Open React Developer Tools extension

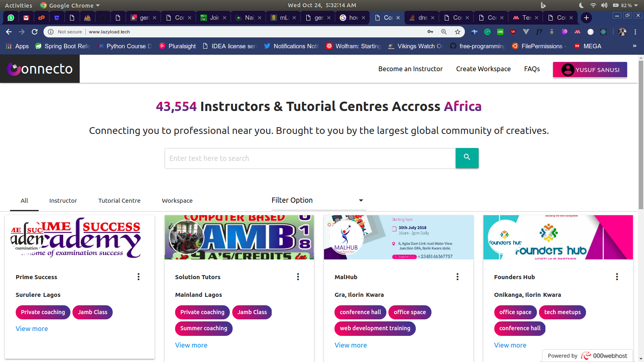tap(603, 32)
